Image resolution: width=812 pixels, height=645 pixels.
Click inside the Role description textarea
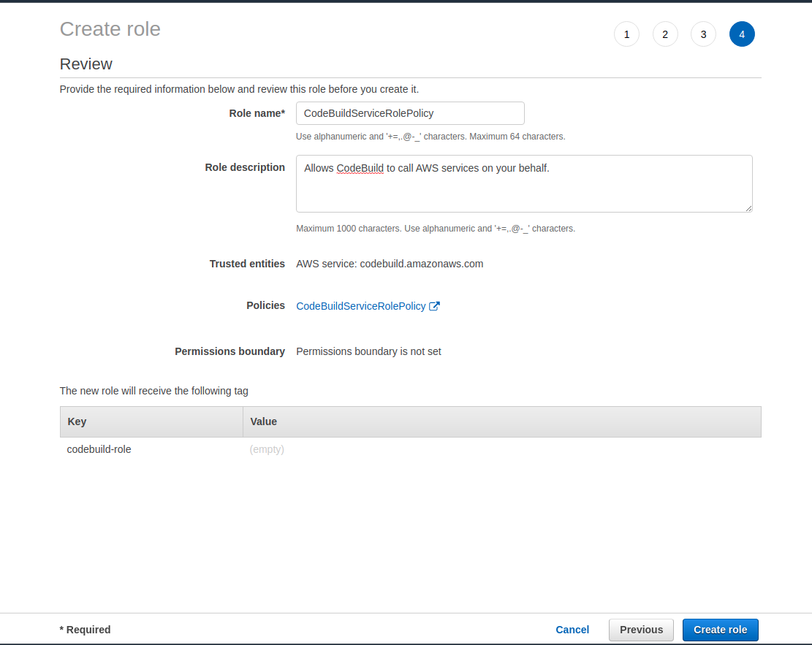524,184
